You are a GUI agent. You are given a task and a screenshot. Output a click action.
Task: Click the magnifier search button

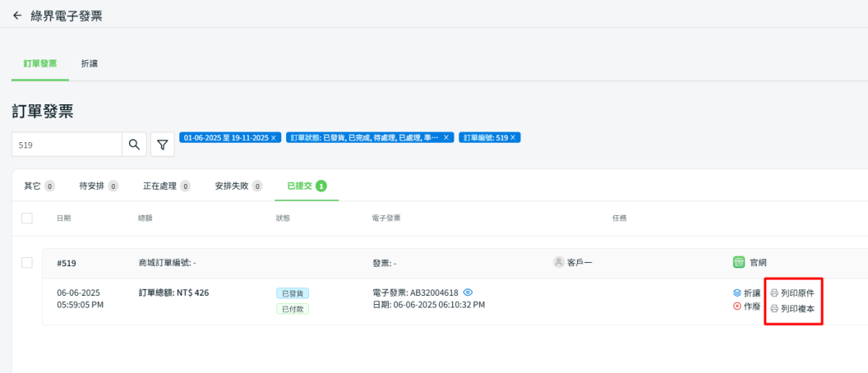tap(134, 145)
